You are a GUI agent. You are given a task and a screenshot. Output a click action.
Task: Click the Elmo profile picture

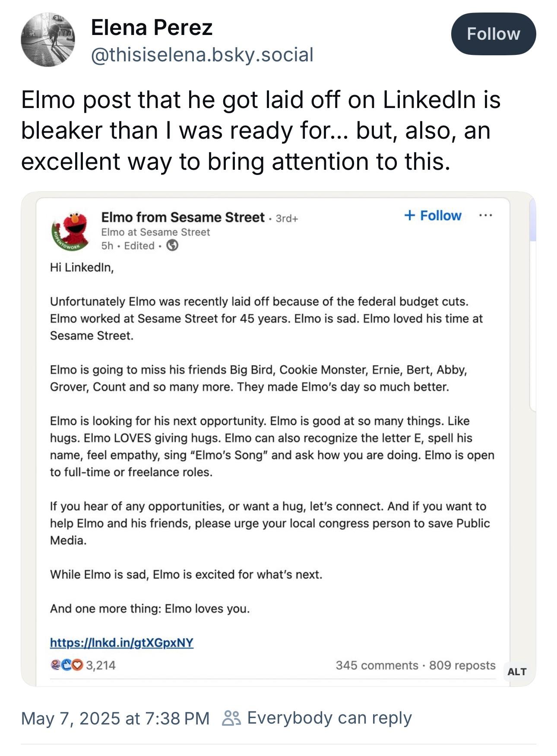click(x=70, y=231)
